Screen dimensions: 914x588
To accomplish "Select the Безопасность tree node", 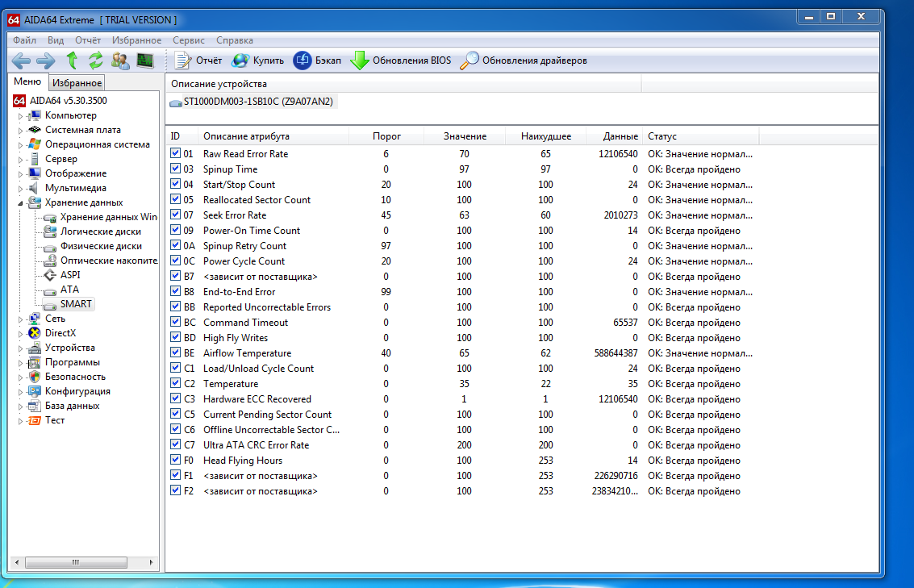I will pyautogui.click(x=75, y=377).
